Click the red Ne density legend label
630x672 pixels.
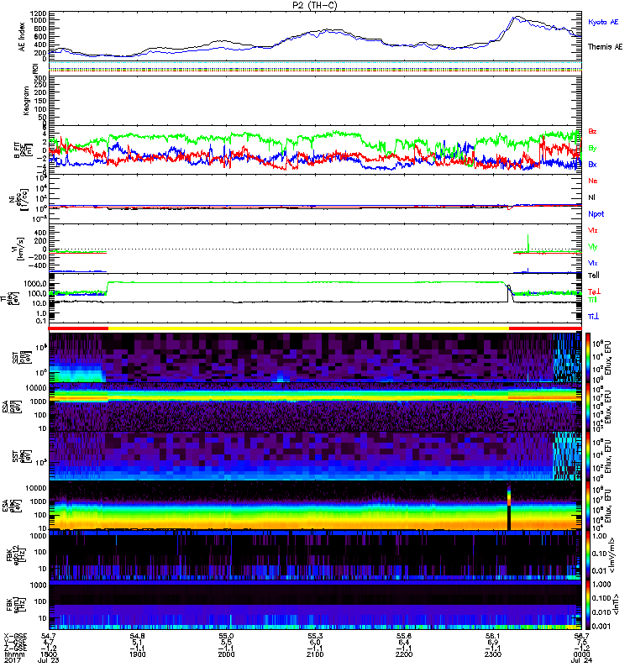[x=593, y=181]
